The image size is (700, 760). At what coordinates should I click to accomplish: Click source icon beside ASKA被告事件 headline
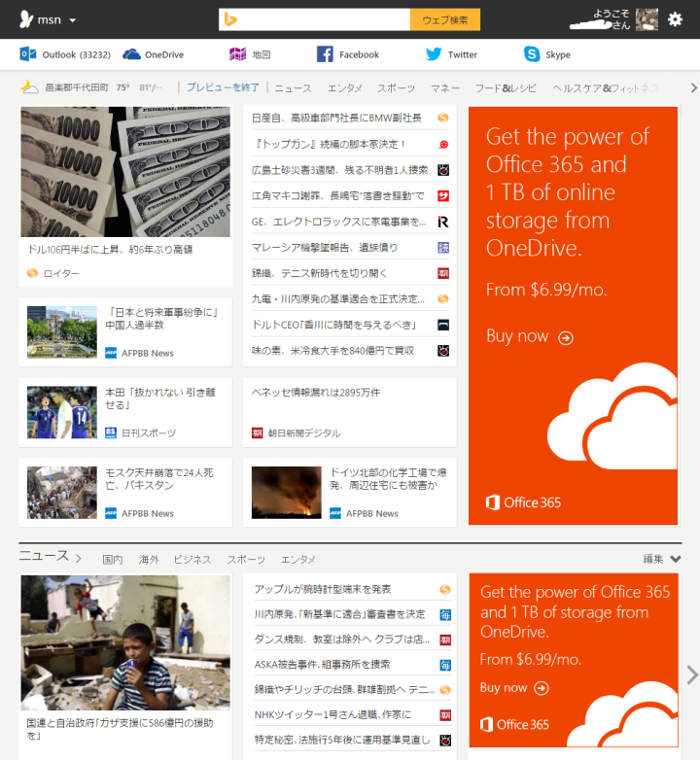point(445,665)
